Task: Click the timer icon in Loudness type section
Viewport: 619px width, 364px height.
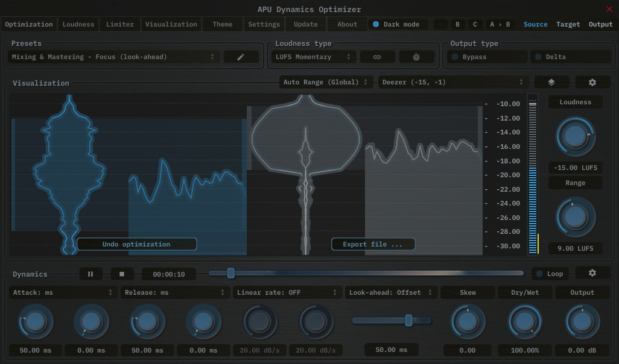Action: pos(416,57)
